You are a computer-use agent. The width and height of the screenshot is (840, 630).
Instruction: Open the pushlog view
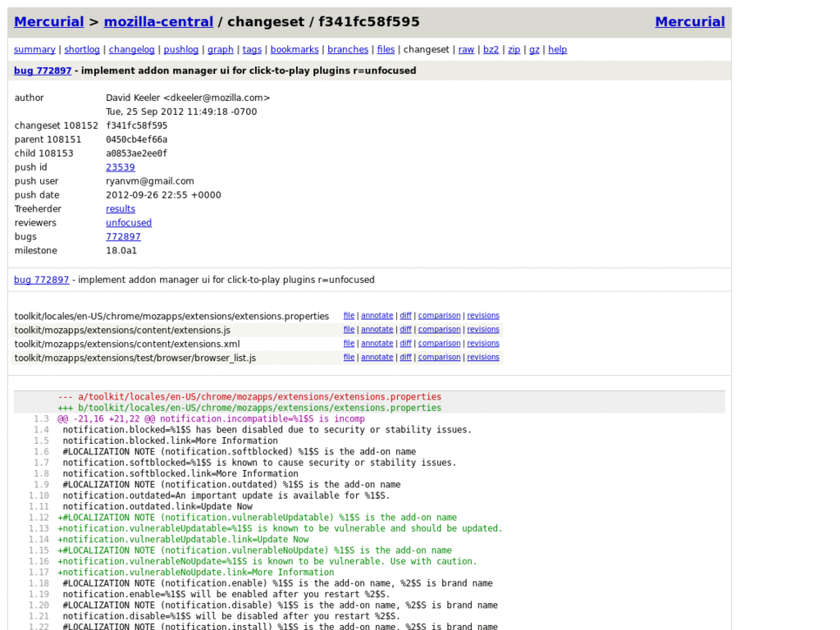pyautogui.click(x=181, y=50)
